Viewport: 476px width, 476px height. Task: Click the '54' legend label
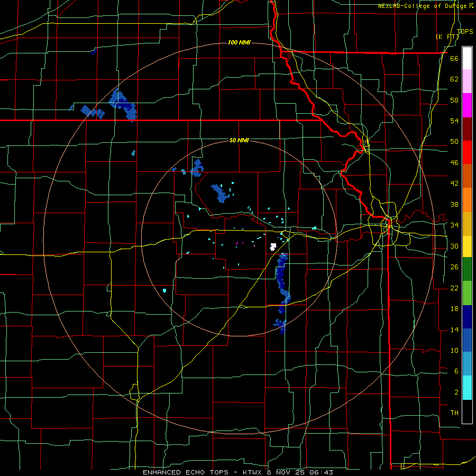tap(454, 121)
